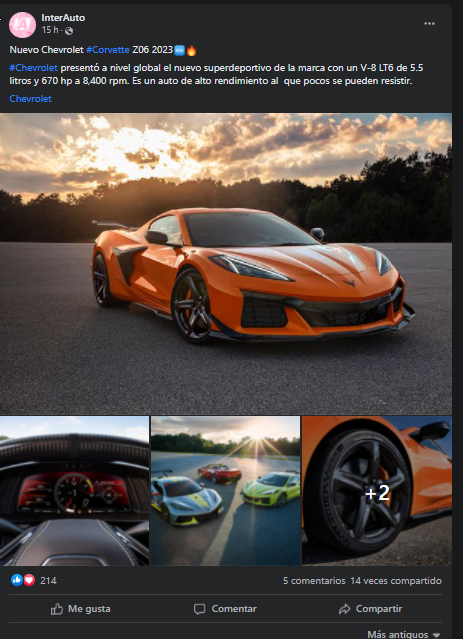Open the main orange Corvette photo
463x639 pixels.
tap(226, 264)
